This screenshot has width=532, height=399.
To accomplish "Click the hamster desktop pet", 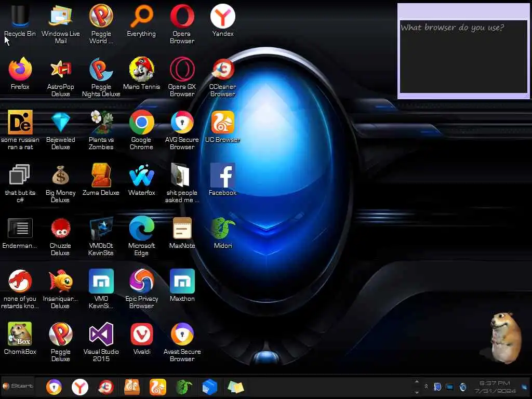I will coord(504,338).
